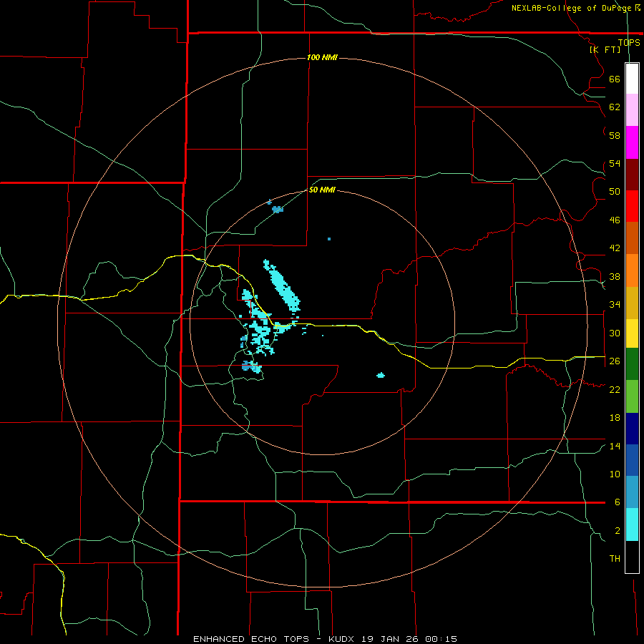Click the legend value "34"
This screenshot has height=644, width=644.
point(615,304)
